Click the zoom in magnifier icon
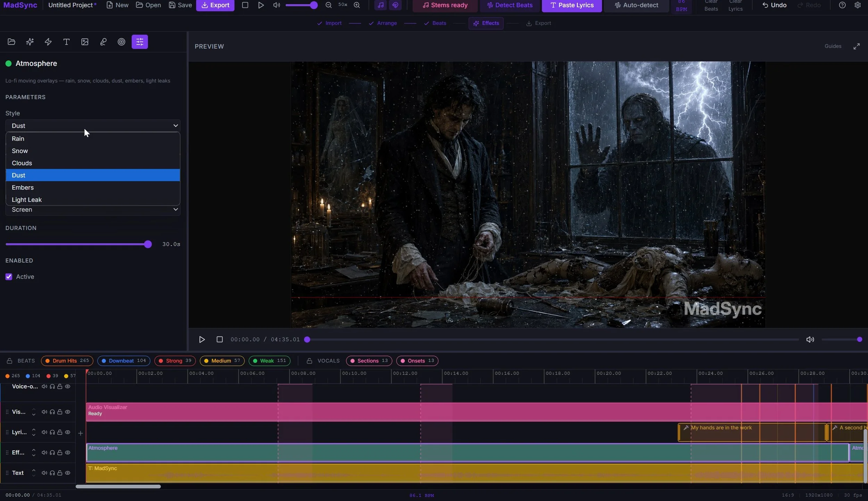Image resolution: width=868 pixels, height=501 pixels. (357, 5)
